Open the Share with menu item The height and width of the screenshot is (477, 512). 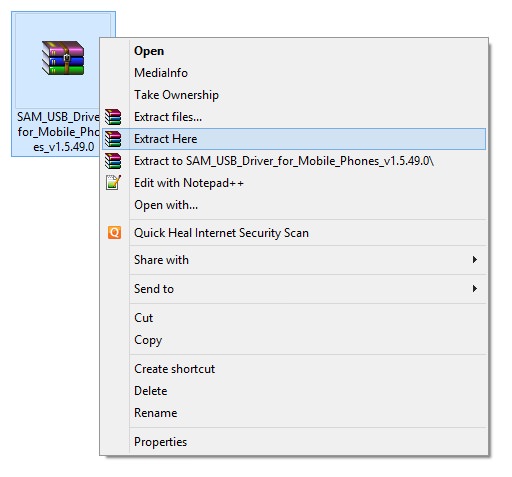pyautogui.click(x=294, y=260)
